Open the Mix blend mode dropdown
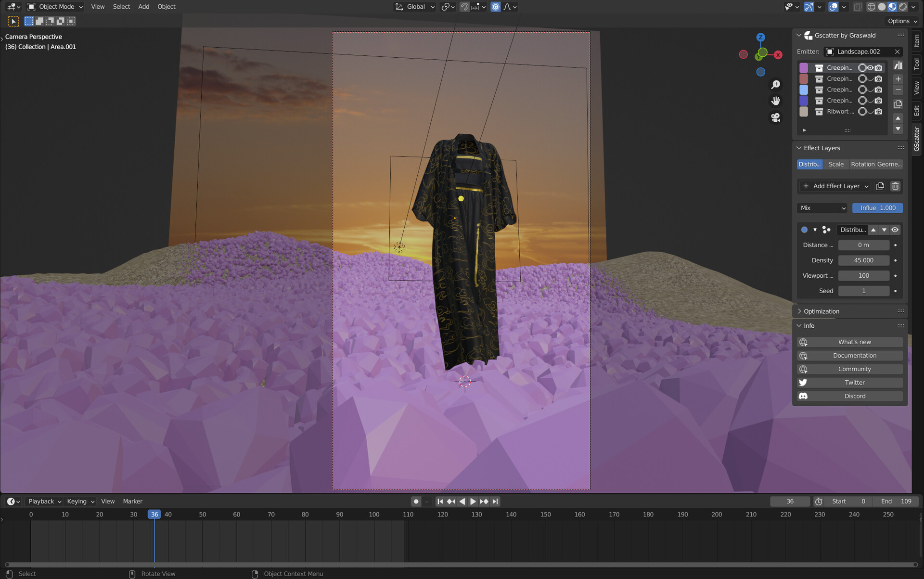Screen dimensions: 924x579 point(822,208)
